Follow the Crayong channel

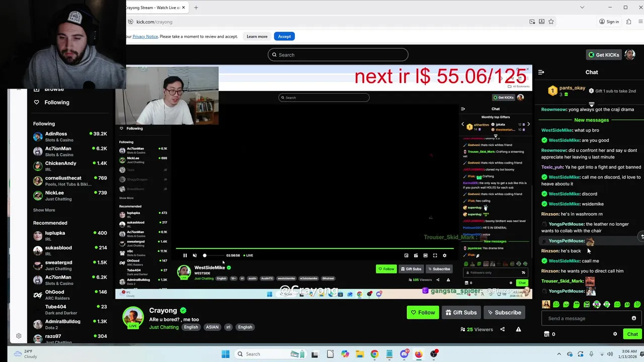coord(423,313)
